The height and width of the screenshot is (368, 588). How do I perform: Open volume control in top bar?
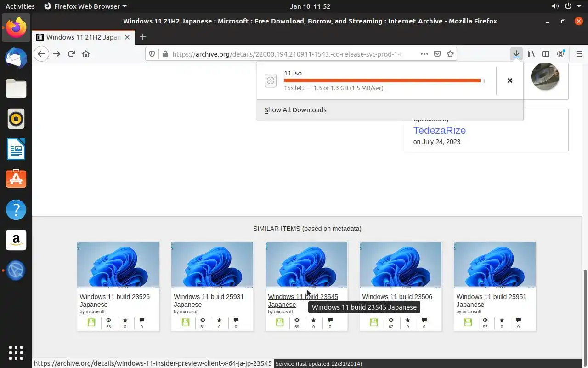555,6
